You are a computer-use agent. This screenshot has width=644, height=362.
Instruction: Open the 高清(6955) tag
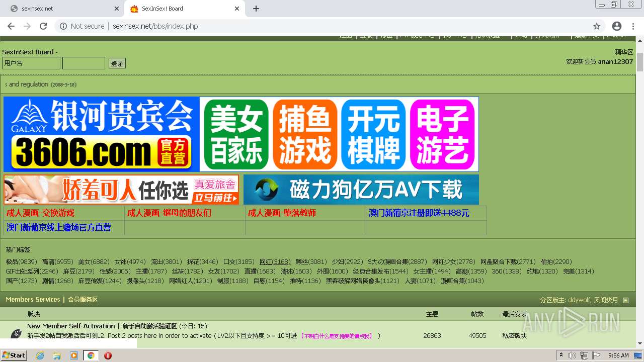click(x=57, y=261)
